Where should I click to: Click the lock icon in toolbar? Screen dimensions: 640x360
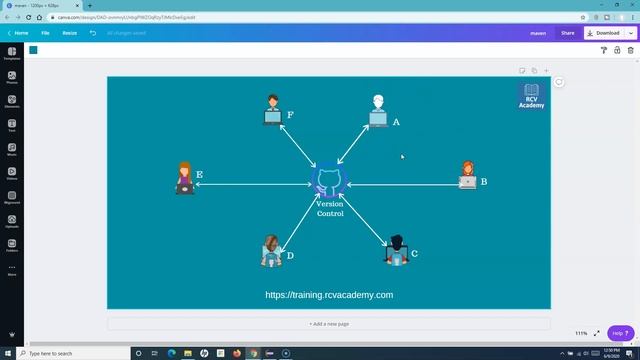pos(617,50)
